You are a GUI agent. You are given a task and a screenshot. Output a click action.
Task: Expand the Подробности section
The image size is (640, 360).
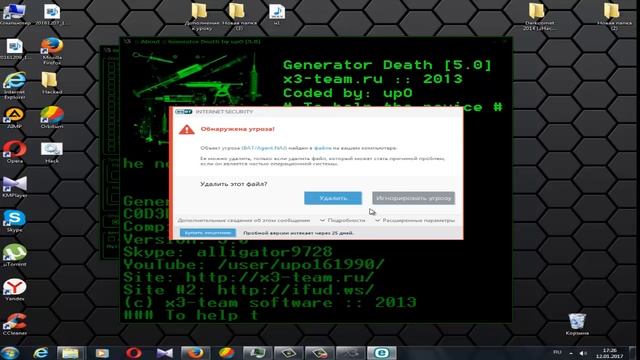click(342, 220)
